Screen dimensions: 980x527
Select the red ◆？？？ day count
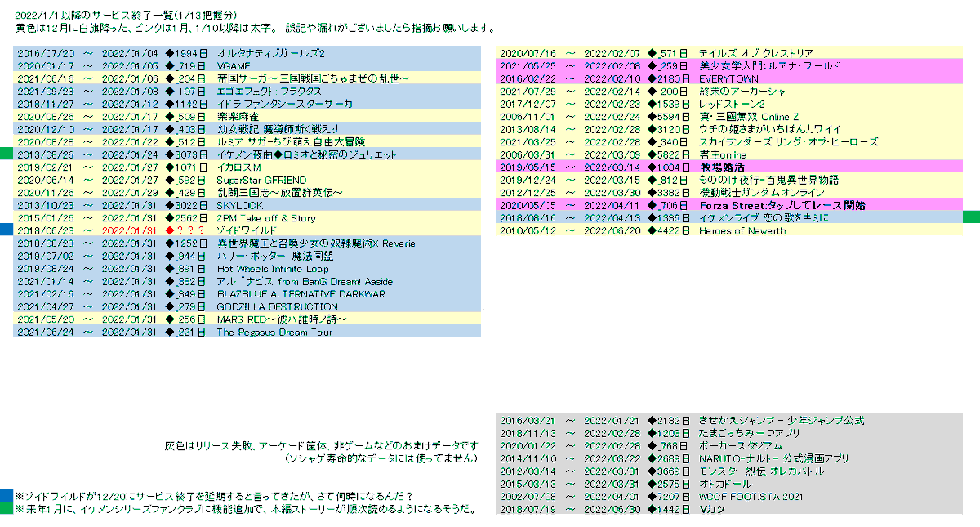click(x=185, y=230)
